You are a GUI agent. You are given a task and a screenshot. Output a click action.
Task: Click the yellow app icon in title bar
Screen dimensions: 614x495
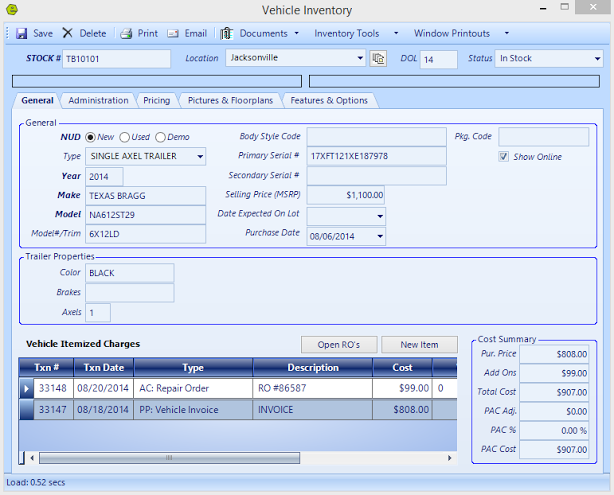[x=12, y=10]
